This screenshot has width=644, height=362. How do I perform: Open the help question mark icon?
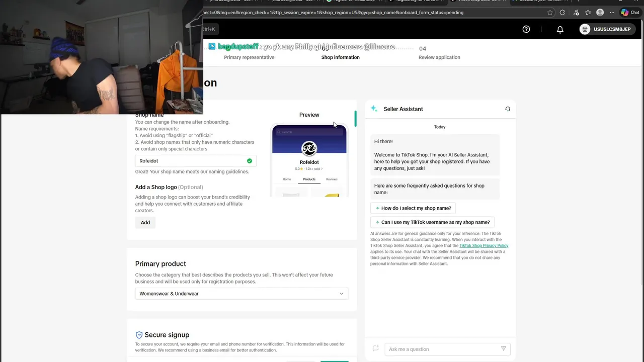pyautogui.click(x=526, y=29)
